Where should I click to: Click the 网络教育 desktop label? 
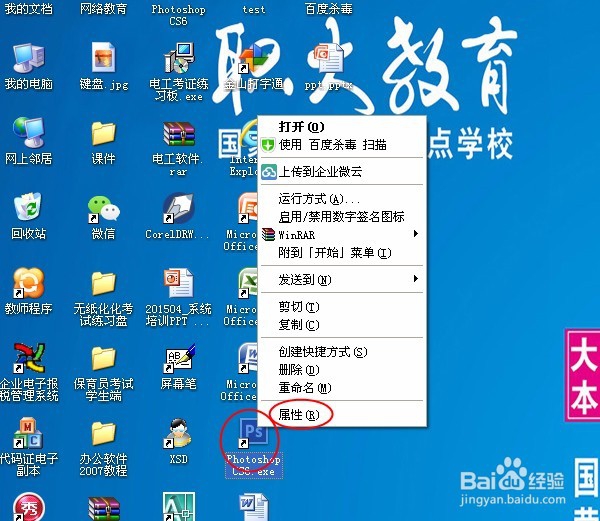pyautogui.click(x=103, y=9)
